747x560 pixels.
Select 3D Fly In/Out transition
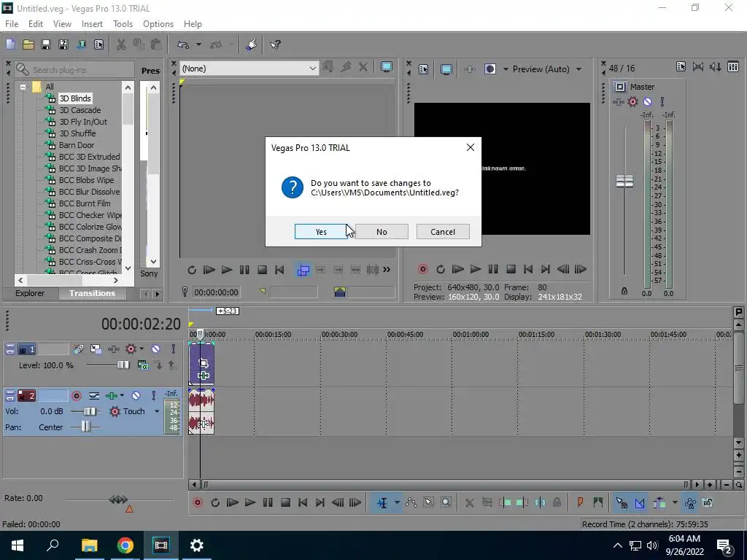tap(83, 122)
